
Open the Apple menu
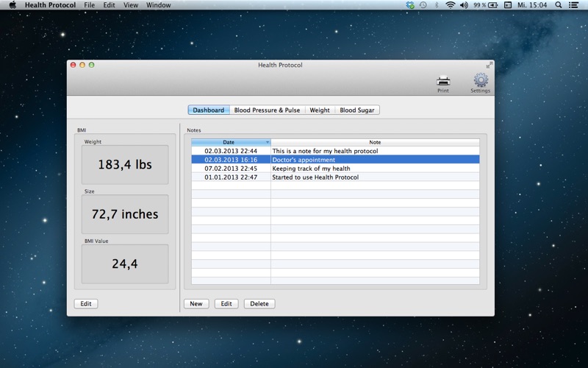[x=12, y=5]
